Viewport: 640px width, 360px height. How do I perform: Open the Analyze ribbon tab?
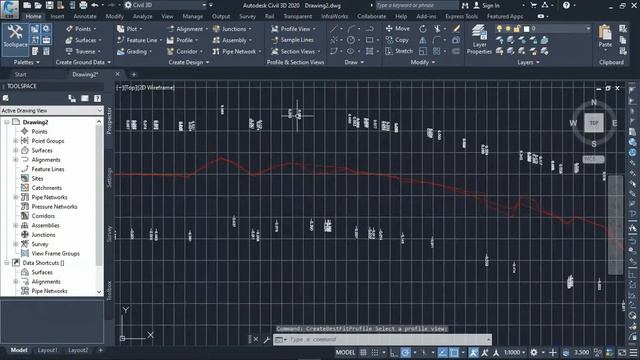point(142,16)
